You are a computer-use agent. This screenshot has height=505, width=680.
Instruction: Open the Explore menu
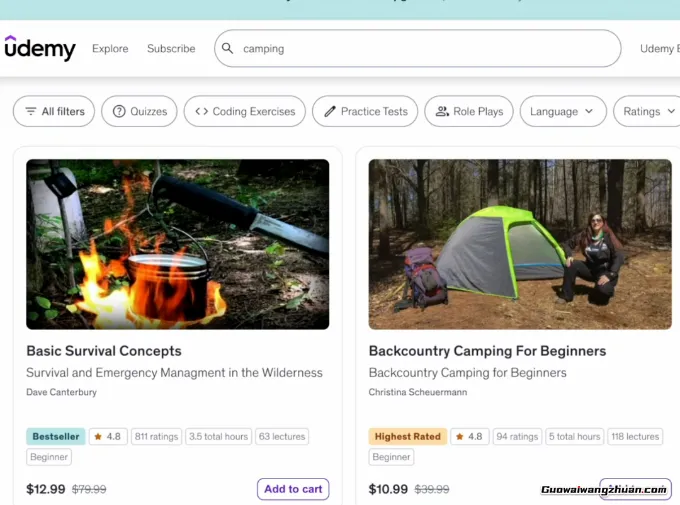110,48
